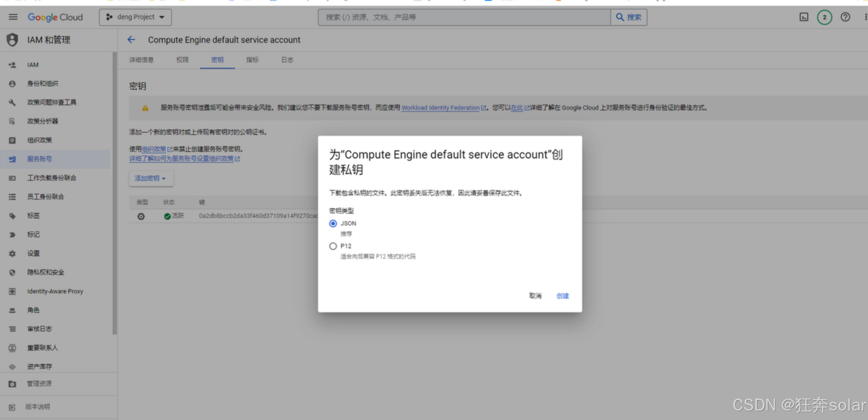The image size is (868, 420).
Task: Switch to the 权限 tab
Action: 182,60
